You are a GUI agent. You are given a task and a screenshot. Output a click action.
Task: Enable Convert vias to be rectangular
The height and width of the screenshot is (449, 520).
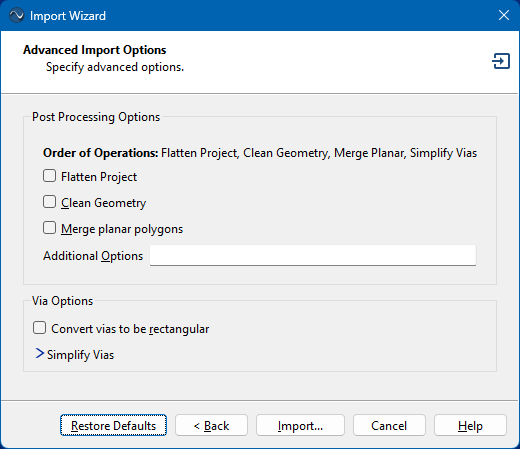[x=39, y=328]
